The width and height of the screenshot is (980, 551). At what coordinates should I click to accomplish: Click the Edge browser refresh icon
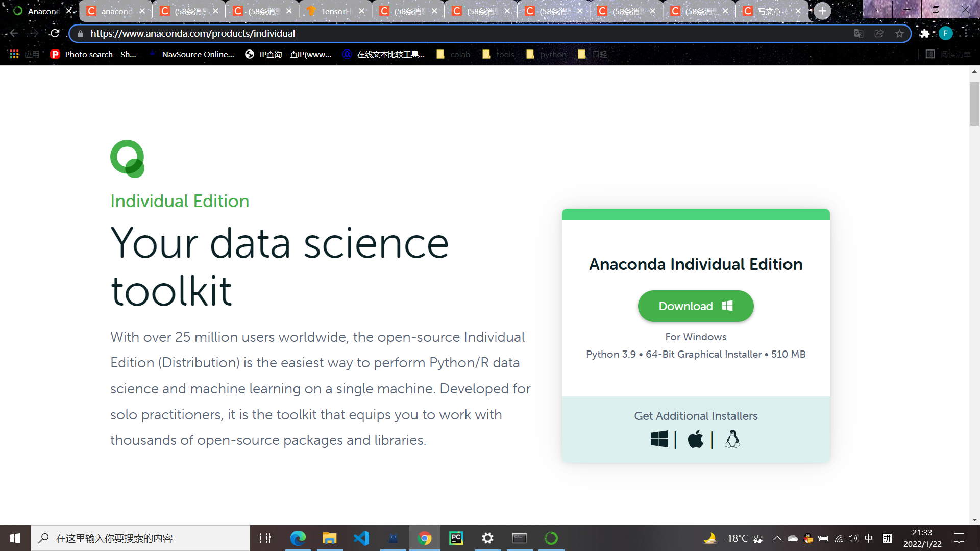55,33
